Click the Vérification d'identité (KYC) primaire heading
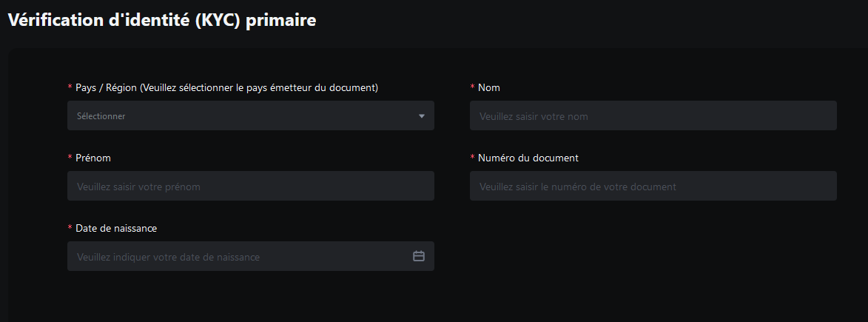This screenshot has width=868, height=322. (162, 20)
